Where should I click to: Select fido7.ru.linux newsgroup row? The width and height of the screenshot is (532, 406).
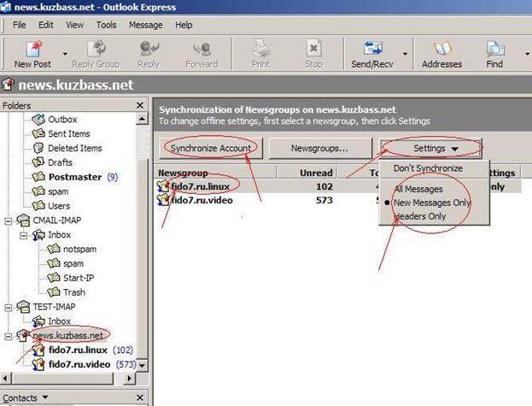point(337,186)
